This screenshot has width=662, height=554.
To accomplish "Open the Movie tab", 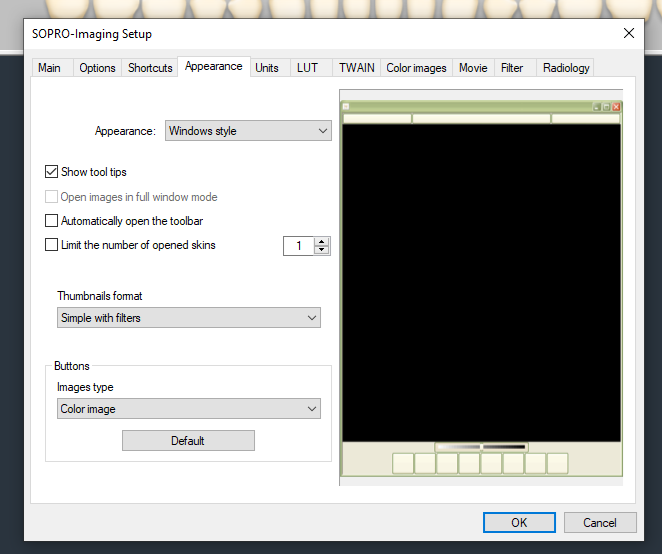I will (x=473, y=68).
